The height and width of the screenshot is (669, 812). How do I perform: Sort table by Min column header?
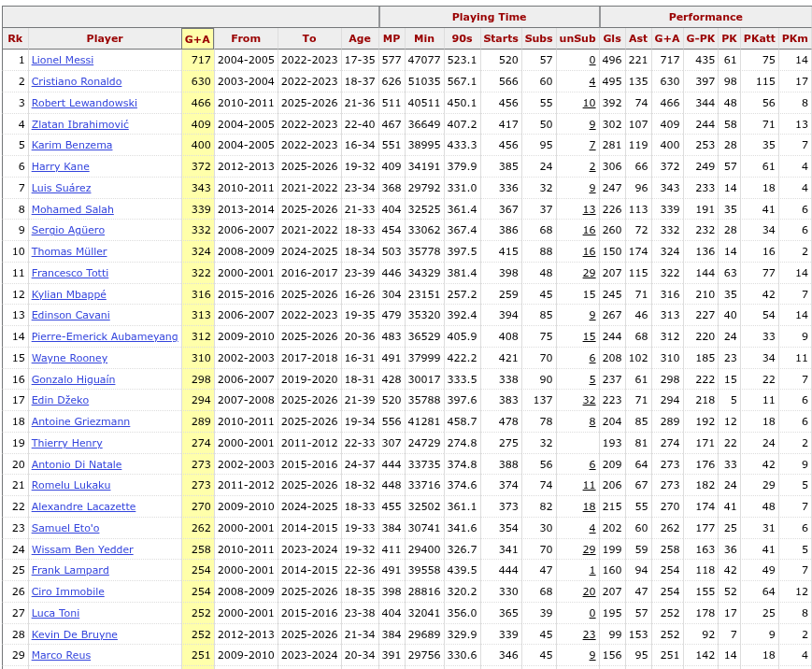424,38
